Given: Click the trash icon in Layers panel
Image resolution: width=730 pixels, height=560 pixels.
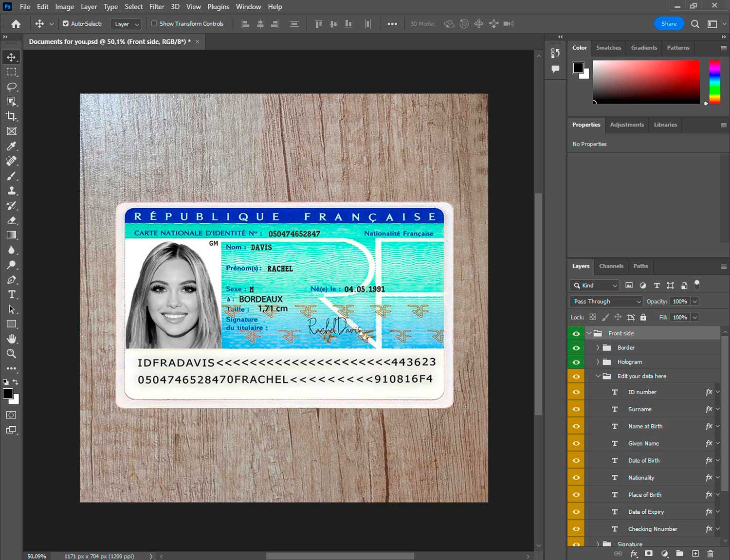Looking at the screenshot, I should tap(710, 554).
